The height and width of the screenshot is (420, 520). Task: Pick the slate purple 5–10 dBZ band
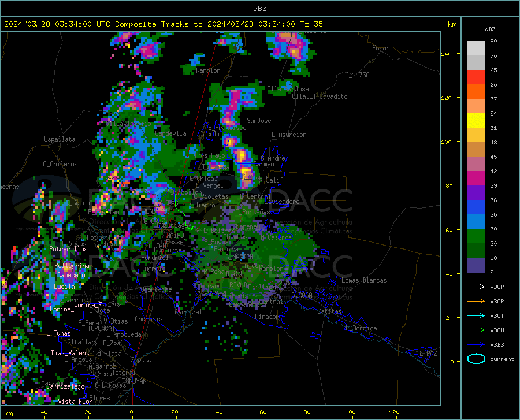point(476,265)
